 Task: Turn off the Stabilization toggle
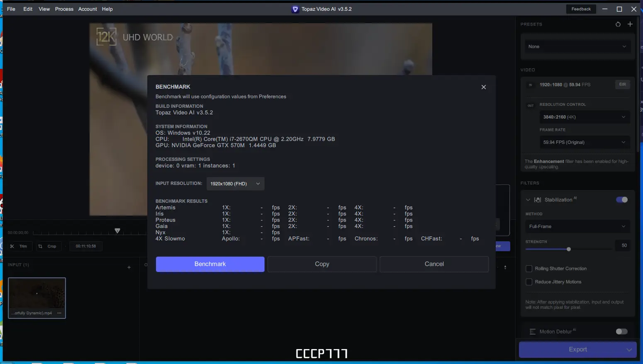pyautogui.click(x=622, y=200)
